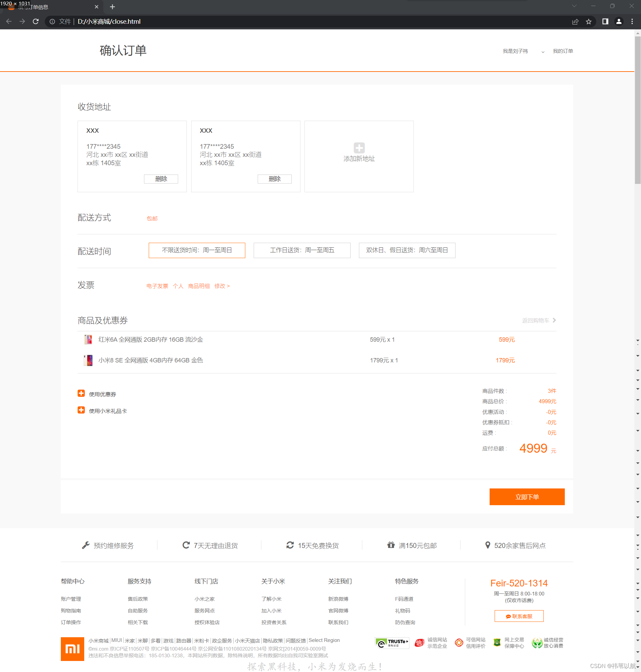The width and height of the screenshot is (641, 672).
Task: Select 双休日、假日送货 delivery option
Action: (407, 250)
